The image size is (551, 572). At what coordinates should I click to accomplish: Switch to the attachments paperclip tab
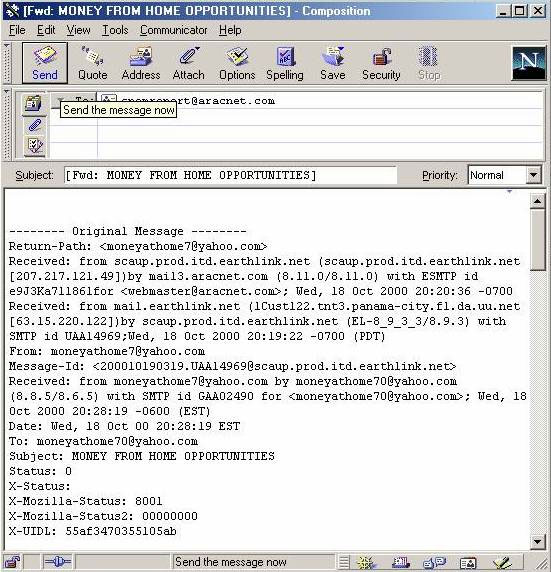tap(34, 125)
